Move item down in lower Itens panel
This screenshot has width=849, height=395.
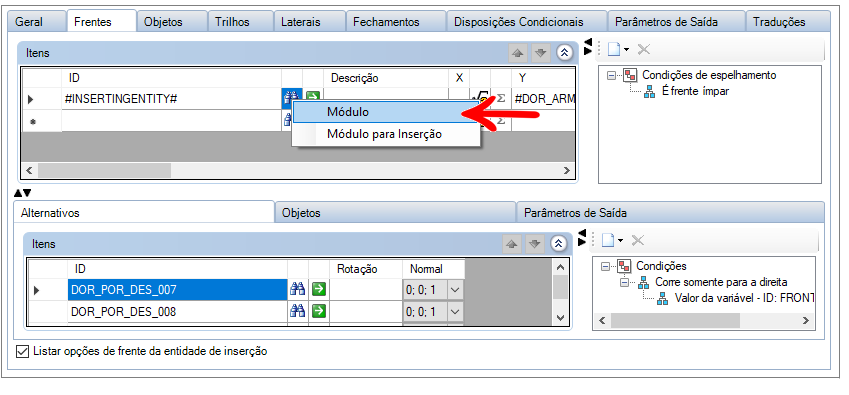coord(535,244)
